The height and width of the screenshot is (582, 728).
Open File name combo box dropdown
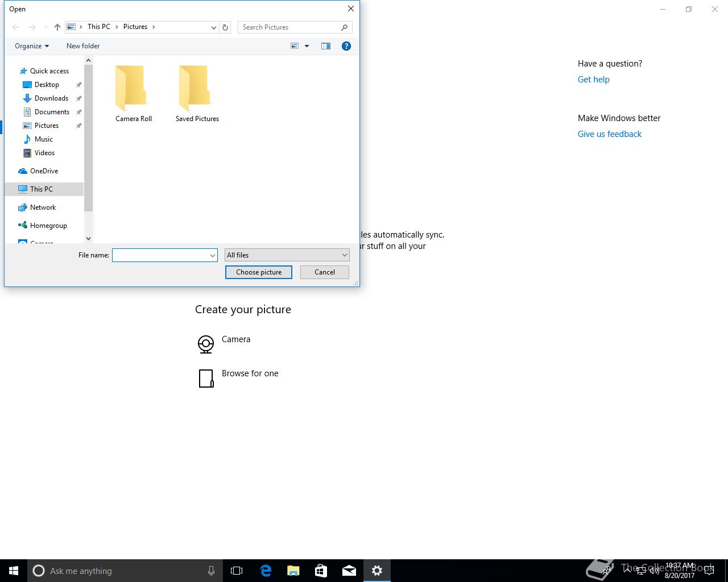[213, 255]
